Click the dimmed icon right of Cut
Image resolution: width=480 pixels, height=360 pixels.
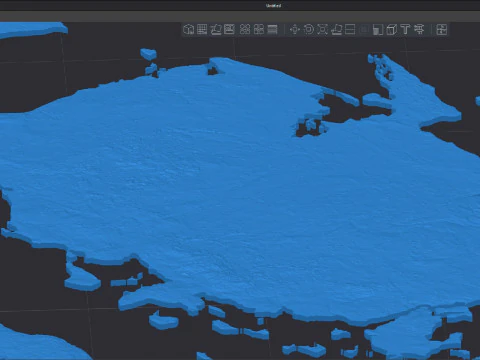tap(364, 29)
